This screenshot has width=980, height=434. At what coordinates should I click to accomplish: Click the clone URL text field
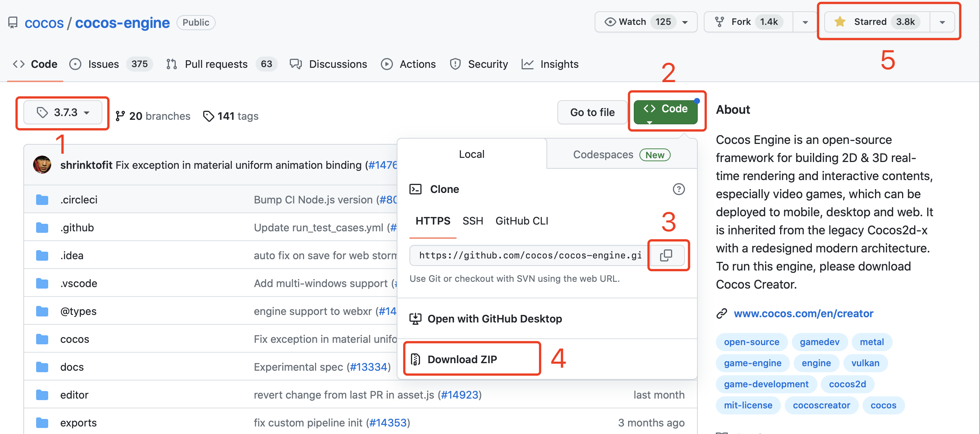530,255
